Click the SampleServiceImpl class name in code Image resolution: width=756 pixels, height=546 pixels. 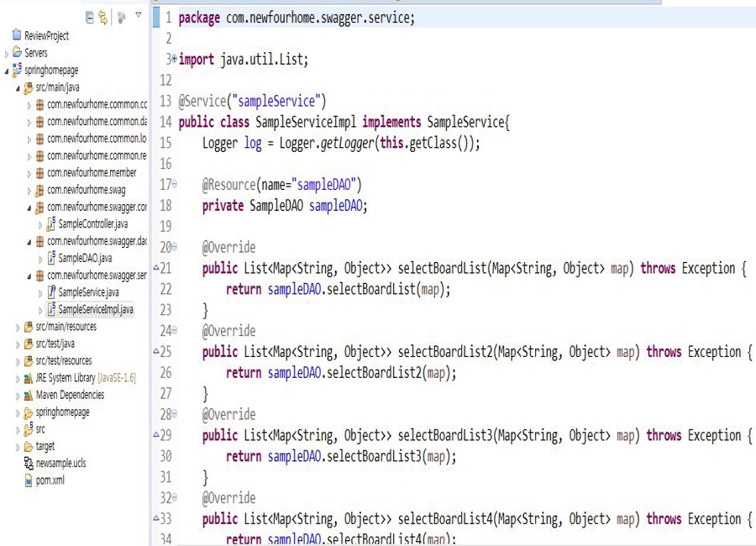click(306, 122)
